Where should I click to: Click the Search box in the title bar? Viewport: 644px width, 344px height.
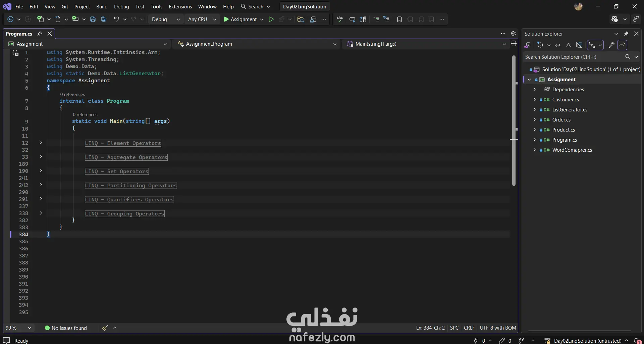coord(256,6)
